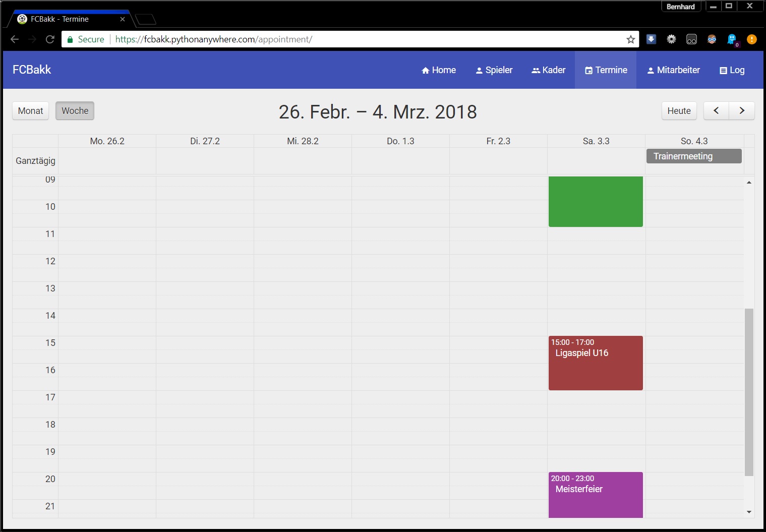The width and height of the screenshot is (766, 532).
Task: Reload the page using the refresh icon
Action: (x=50, y=39)
